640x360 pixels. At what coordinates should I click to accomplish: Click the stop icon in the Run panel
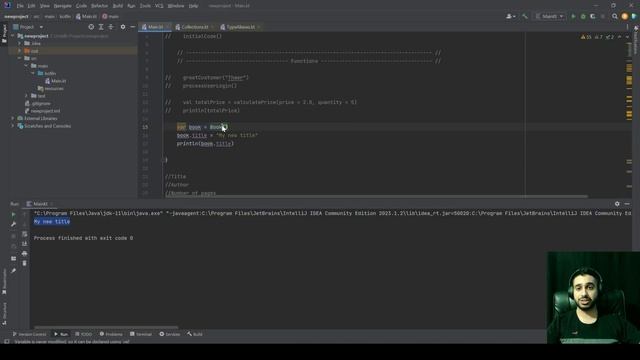click(13, 236)
